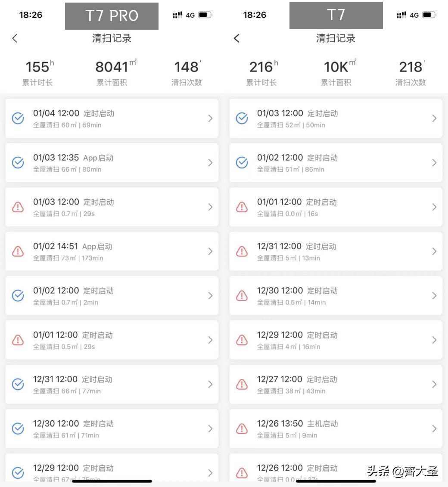Tap back arrow on T7 screen
This screenshot has height=487, width=448.
(x=236, y=38)
